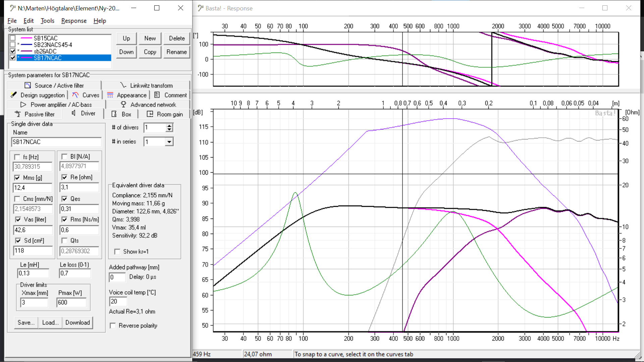Click the Rename system button
Image resolution: width=644 pixels, height=362 pixels.
(177, 52)
